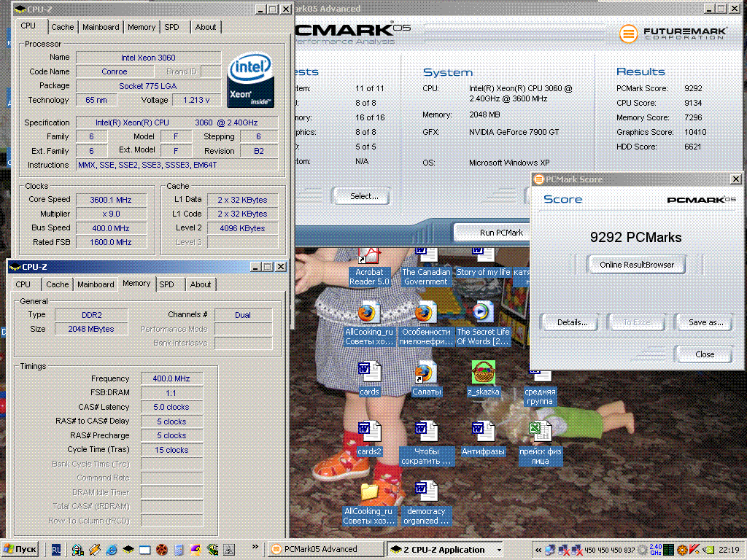
Task: Open the democracy organized Word document
Action: [x=426, y=503]
